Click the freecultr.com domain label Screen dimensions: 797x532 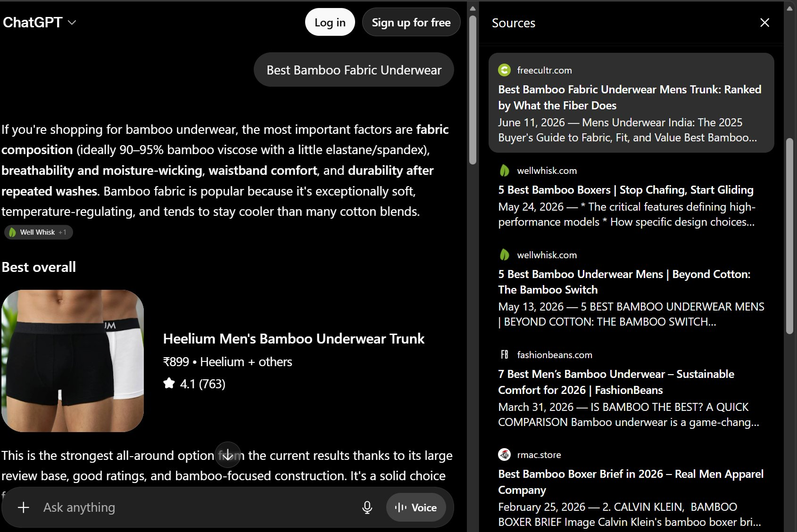[544, 70]
